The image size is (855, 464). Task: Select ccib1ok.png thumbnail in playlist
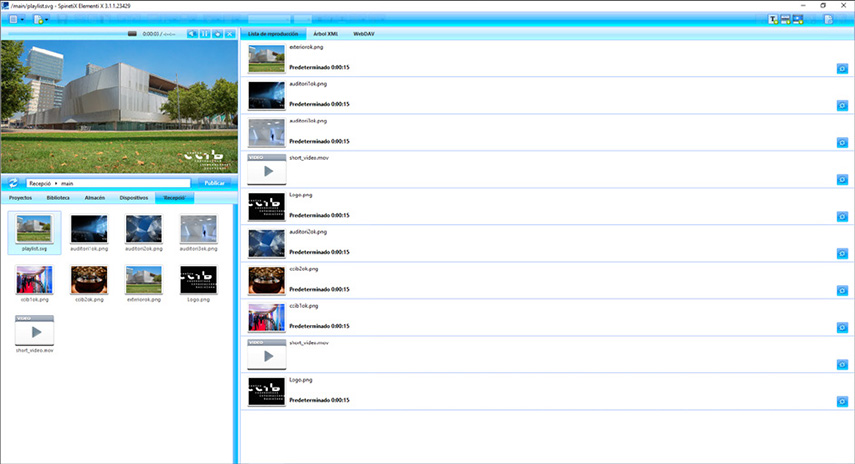coord(267,317)
